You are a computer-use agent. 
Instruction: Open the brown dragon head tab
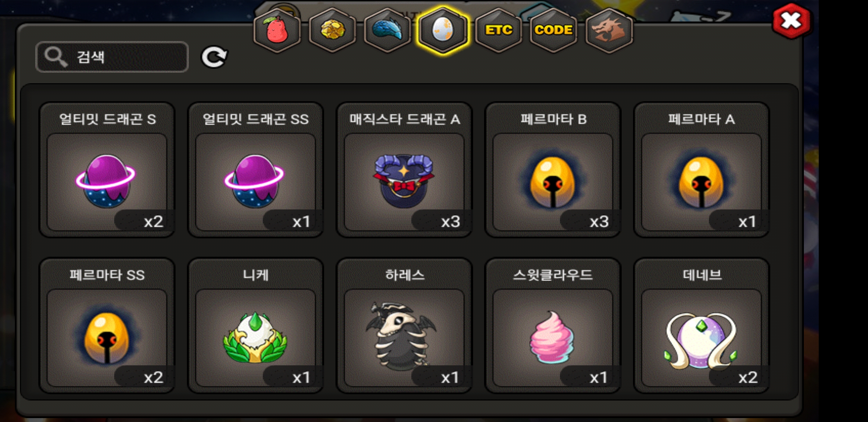click(609, 30)
